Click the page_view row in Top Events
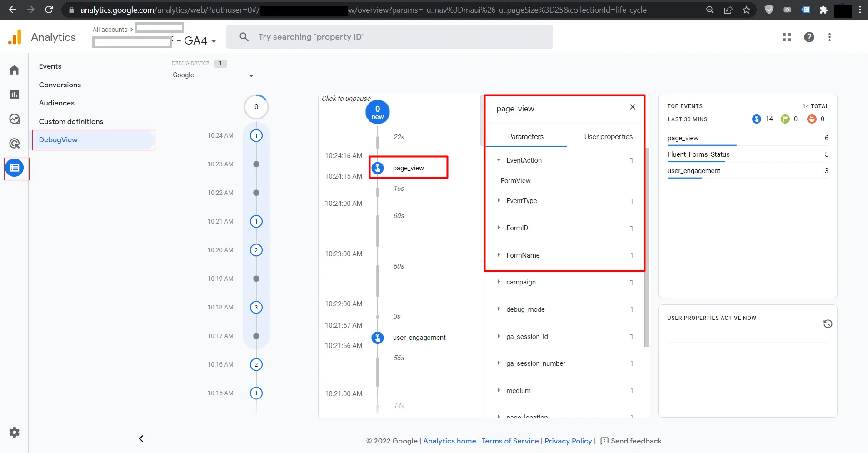The height and width of the screenshot is (453, 868). [748, 138]
